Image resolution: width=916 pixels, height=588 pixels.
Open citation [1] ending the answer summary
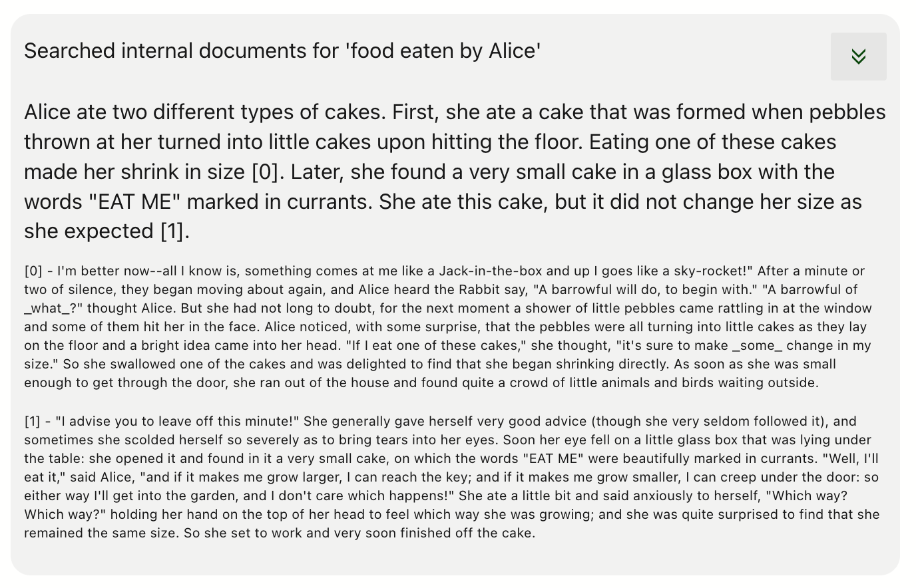coord(172,231)
